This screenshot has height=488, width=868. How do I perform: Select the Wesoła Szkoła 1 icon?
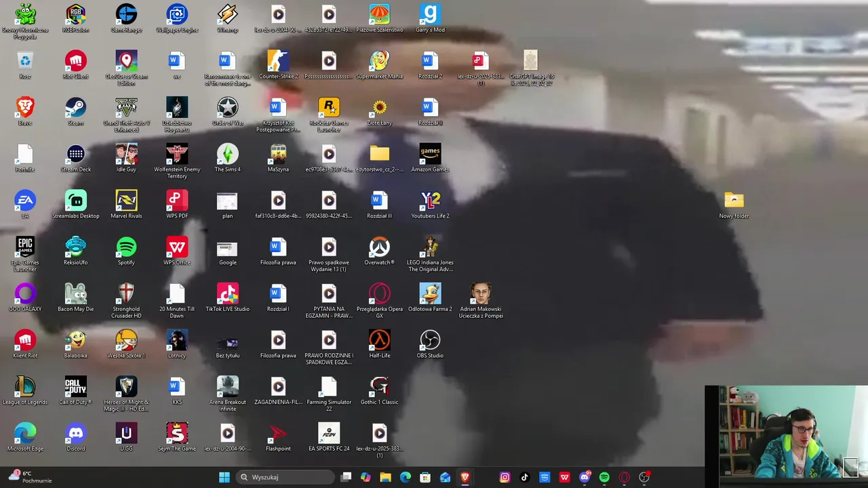click(x=126, y=344)
